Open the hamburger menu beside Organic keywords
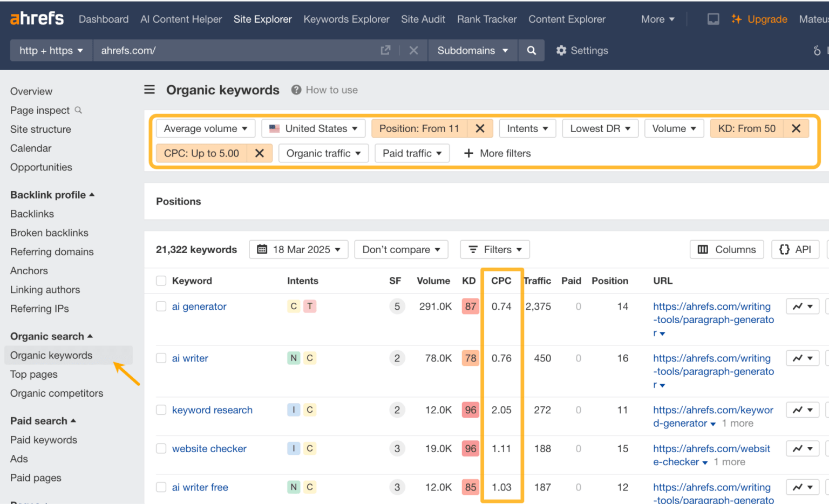Screen dimensions: 829x504 tap(150, 90)
